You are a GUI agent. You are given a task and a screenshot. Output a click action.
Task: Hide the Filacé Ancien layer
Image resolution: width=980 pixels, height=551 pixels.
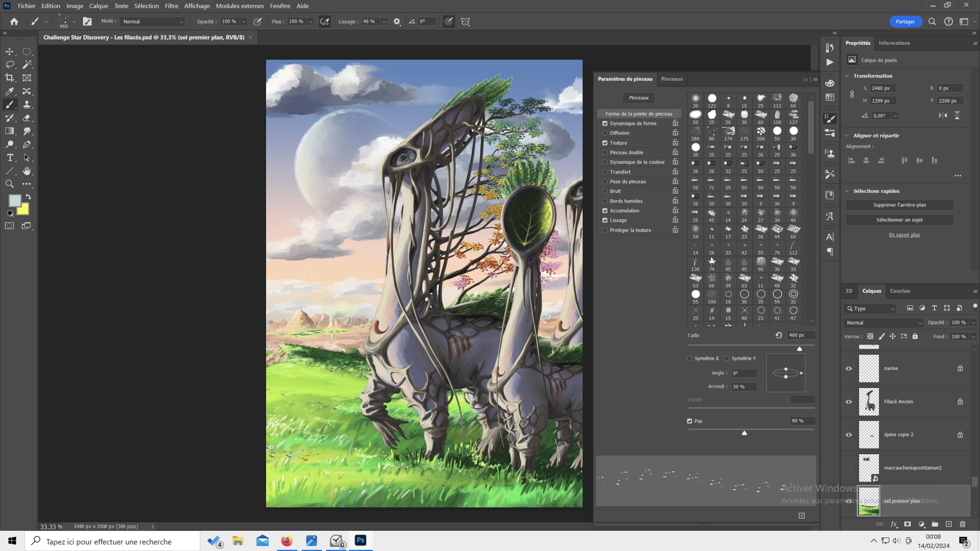pos(849,402)
